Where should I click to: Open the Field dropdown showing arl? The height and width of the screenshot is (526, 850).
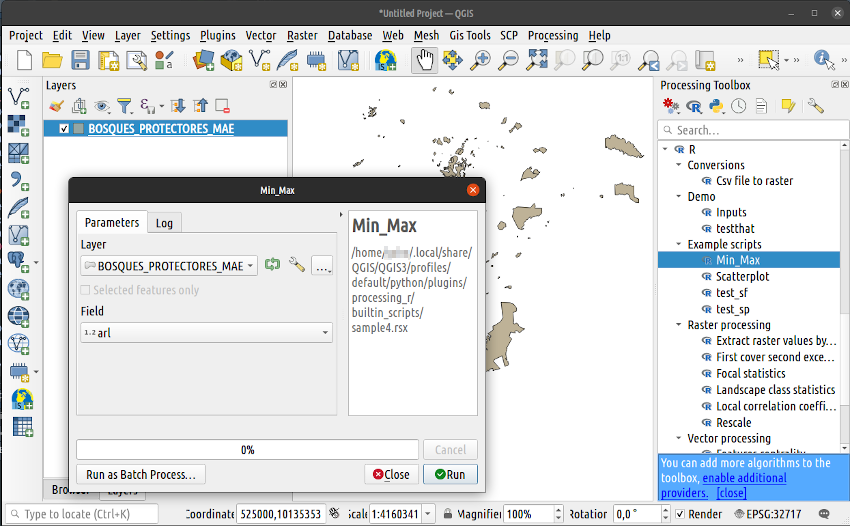pos(207,332)
